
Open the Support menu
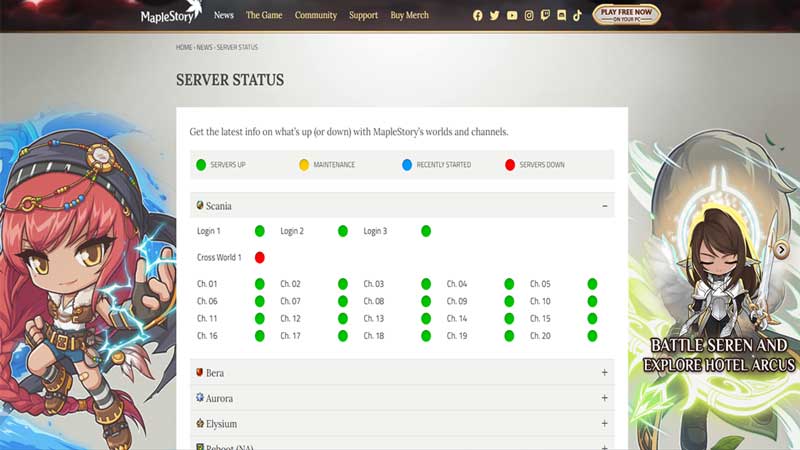363,15
